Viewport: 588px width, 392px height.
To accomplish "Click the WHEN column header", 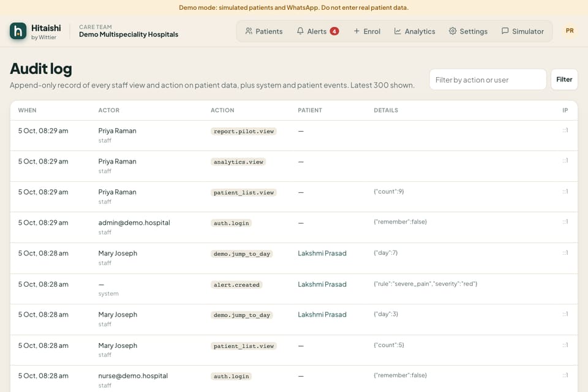I will coord(28,110).
